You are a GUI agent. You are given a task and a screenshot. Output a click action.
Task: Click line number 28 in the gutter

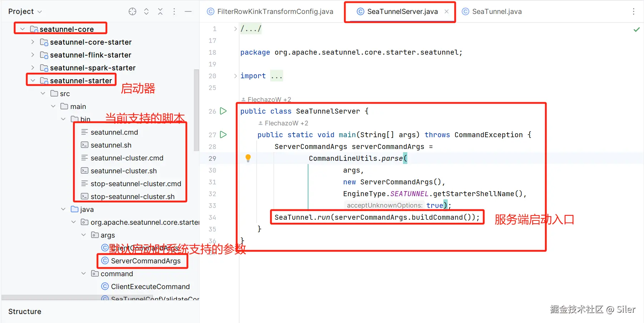[212, 146]
